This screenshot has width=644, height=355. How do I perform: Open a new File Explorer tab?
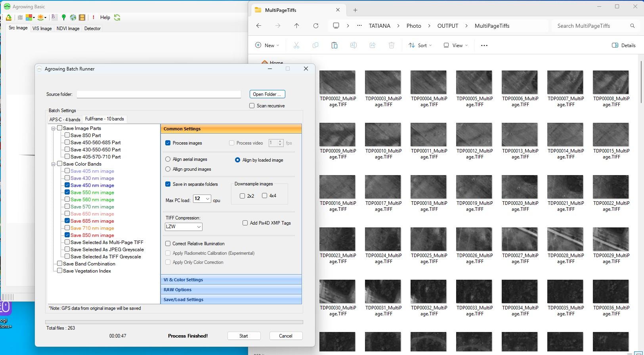[355, 10]
